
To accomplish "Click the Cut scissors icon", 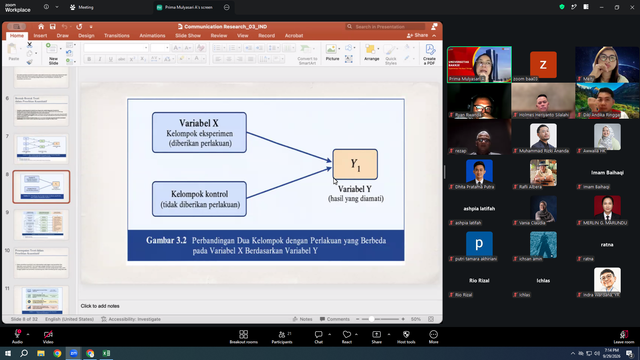I will pos(29,45).
